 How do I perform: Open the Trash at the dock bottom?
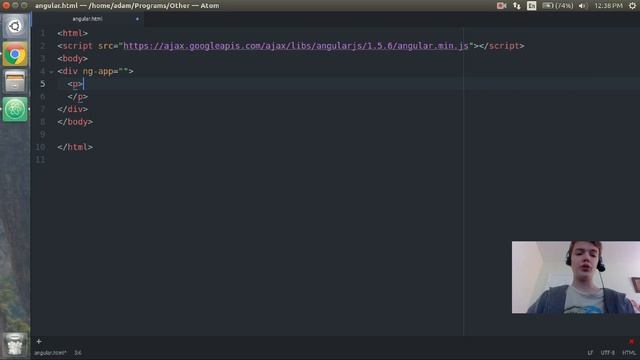point(15,345)
